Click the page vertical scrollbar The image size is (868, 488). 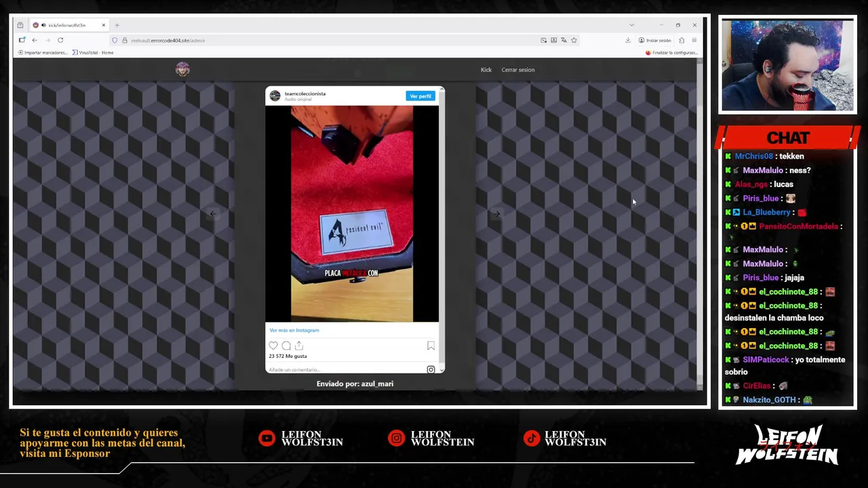[699, 224]
